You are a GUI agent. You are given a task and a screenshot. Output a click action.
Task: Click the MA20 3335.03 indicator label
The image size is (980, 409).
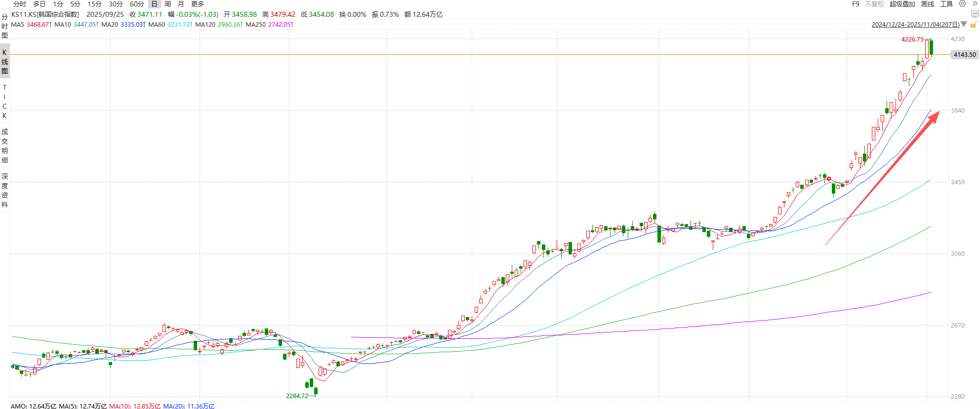123,24
